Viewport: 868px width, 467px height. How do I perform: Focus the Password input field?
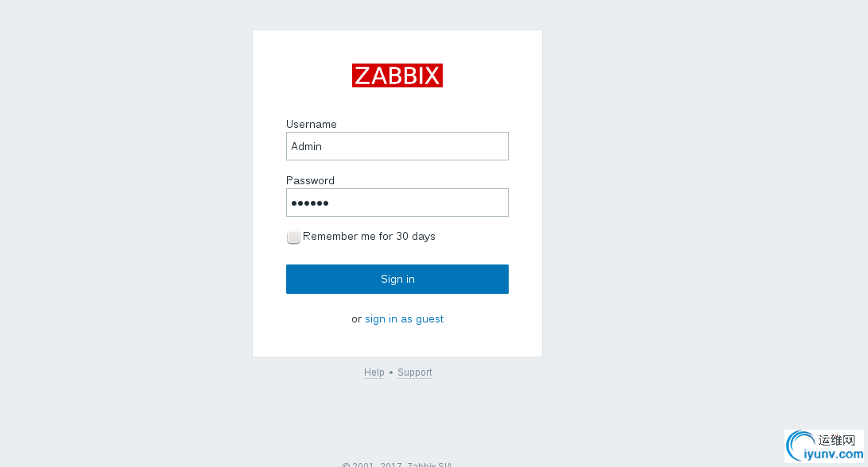click(397, 203)
